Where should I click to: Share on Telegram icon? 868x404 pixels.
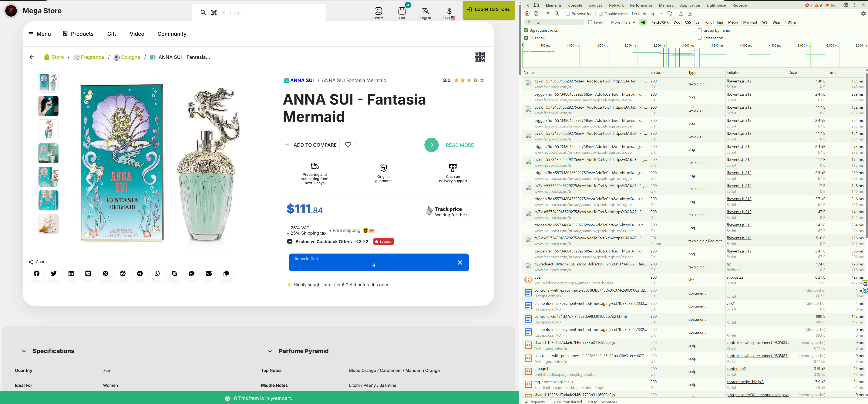click(x=140, y=273)
